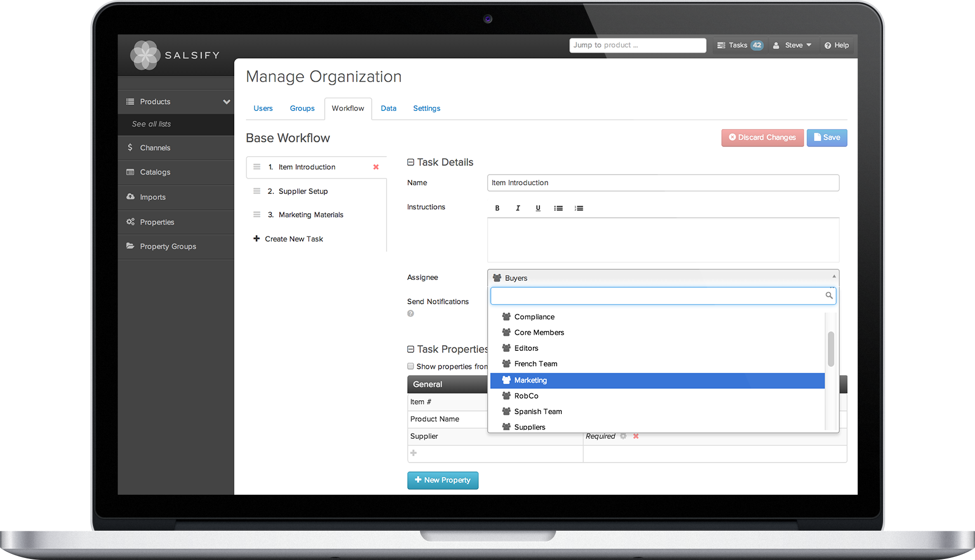Insert a numbered list in Instructions
975x560 pixels.
[579, 208]
